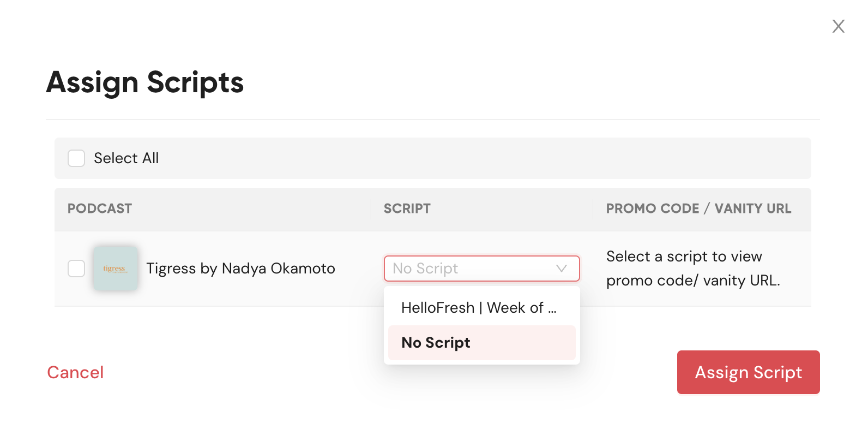Image resolution: width=868 pixels, height=429 pixels.
Task: Click the PODCAST column header
Action: click(x=100, y=208)
